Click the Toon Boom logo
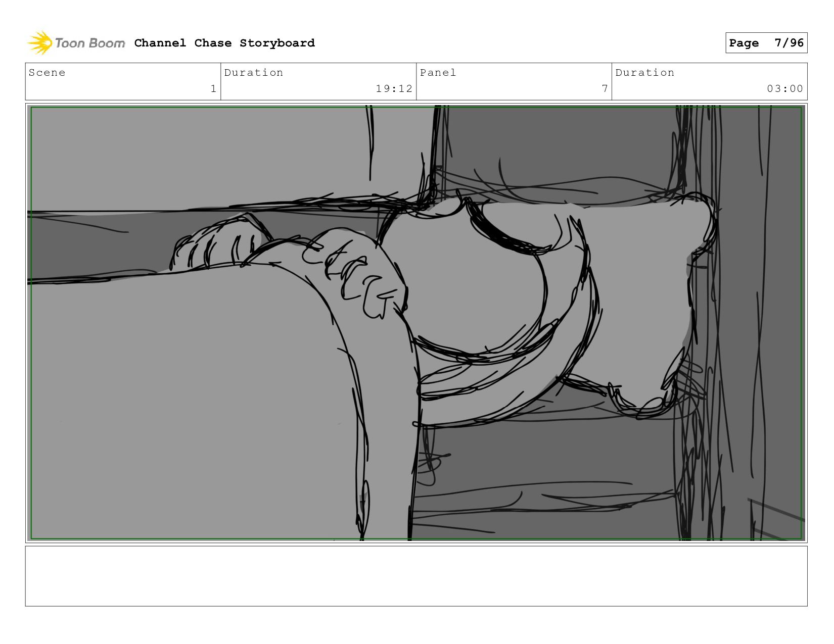834x644 pixels. (x=76, y=43)
